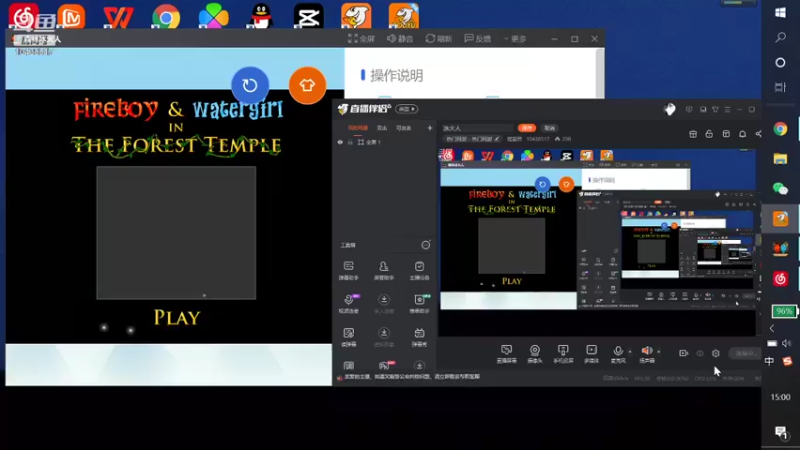800x450 pixels.
Task: Open the phone screen-cast source (手机投屏)
Action: pos(563,353)
